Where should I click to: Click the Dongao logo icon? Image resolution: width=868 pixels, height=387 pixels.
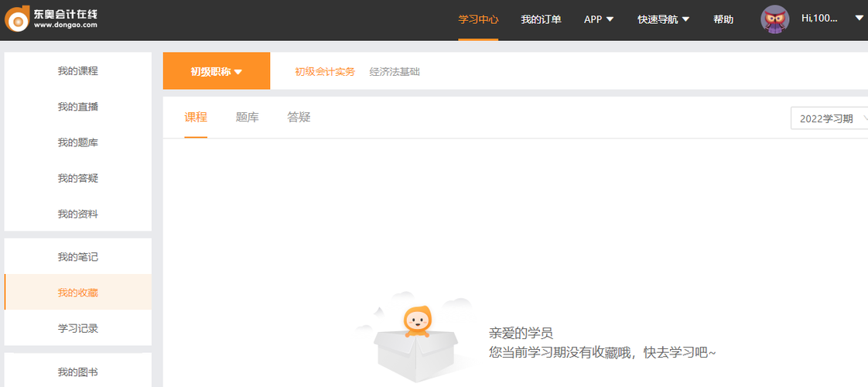click(17, 19)
